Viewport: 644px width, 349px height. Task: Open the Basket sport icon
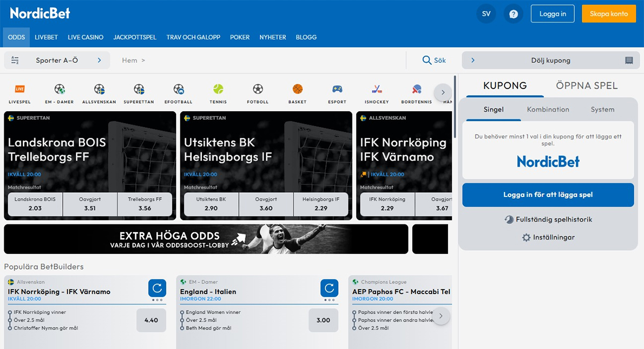298,89
